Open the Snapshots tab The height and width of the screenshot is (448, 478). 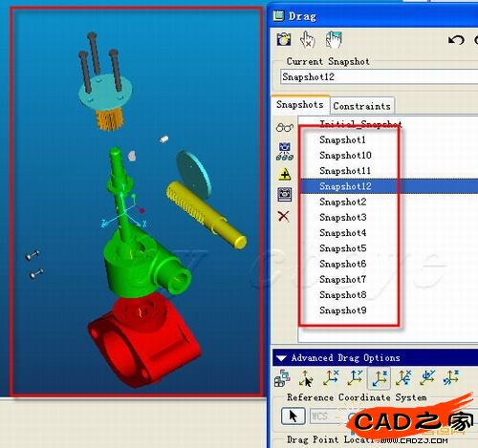pos(300,104)
